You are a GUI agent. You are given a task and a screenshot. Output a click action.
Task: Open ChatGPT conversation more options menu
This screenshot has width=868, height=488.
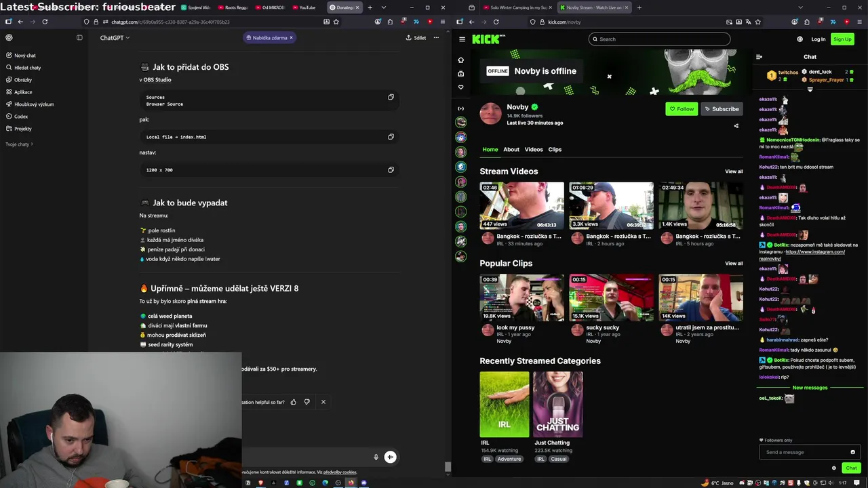tap(436, 38)
